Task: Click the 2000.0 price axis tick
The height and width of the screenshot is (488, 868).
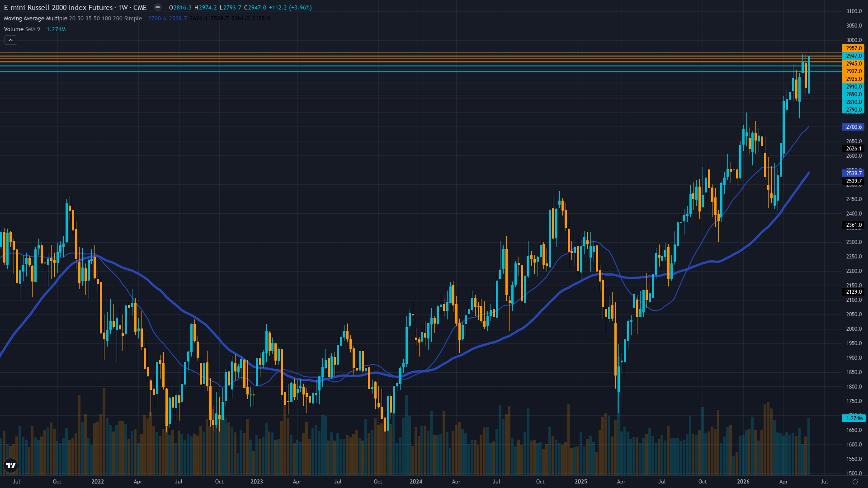Action: (854, 329)
